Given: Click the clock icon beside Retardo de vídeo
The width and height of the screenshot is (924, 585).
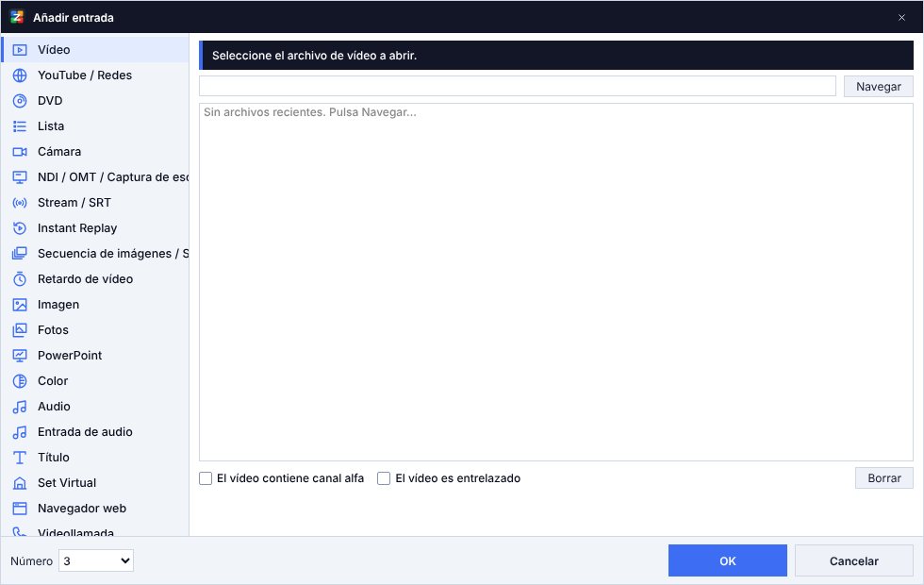Looking at the screenshot, I should [20, 279].
